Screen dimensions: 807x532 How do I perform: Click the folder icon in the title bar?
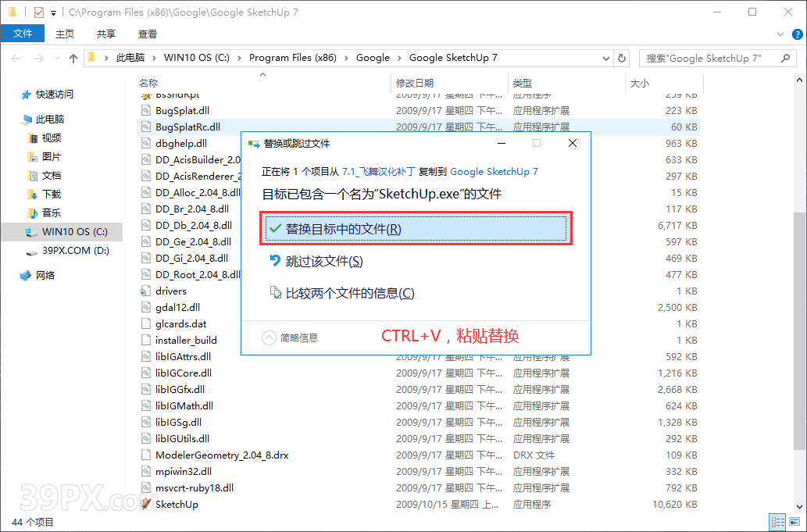coord(12,12)
